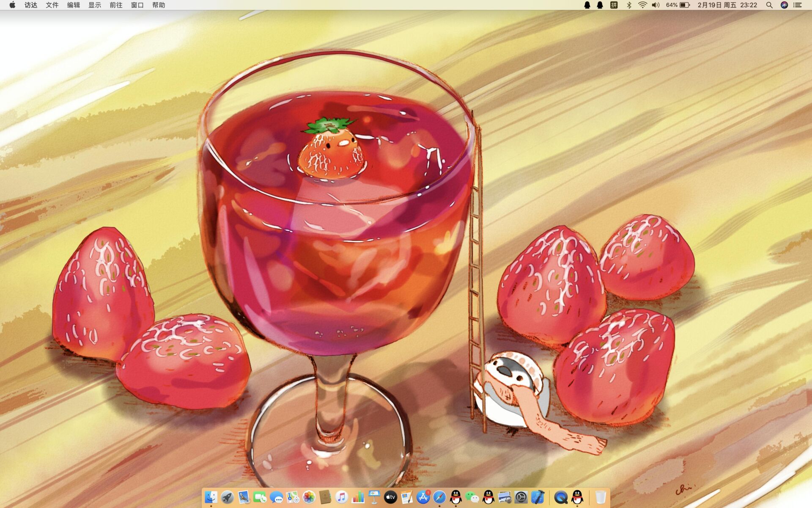Open FaceTime app in Dock
812x508 pixels.
260,497
